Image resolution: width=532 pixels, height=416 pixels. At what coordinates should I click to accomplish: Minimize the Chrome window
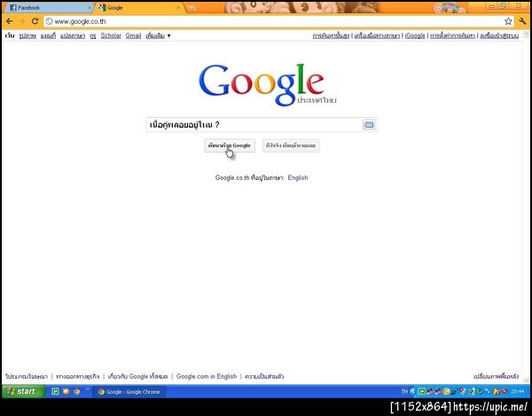coord(491,6)
